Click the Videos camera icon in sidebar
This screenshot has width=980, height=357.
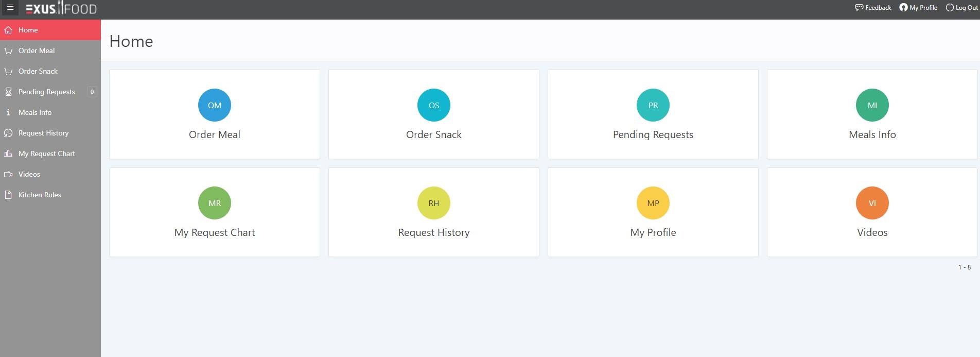pyautogui.click(x=8, y=174)
